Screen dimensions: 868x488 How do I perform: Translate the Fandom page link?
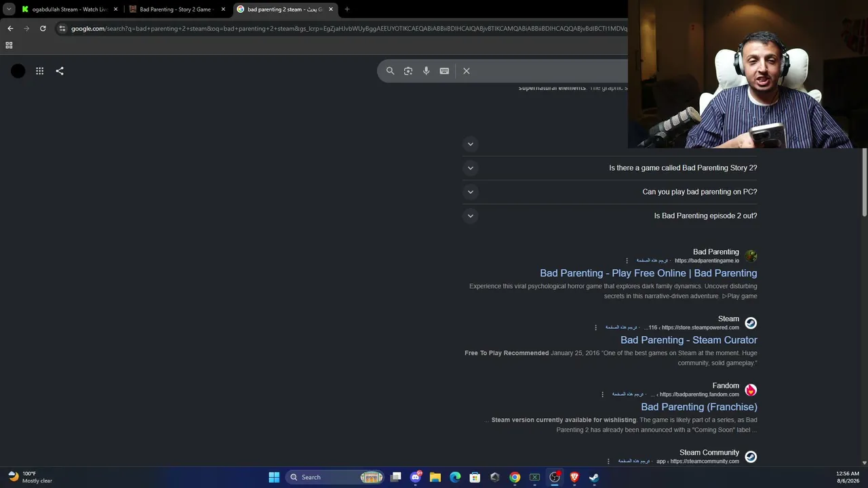[629, 394]
